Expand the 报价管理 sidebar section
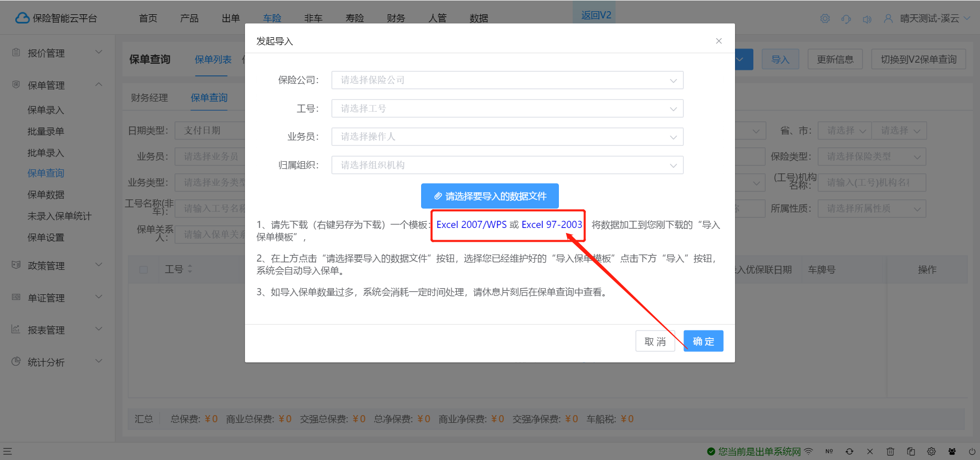 point(99,52)
